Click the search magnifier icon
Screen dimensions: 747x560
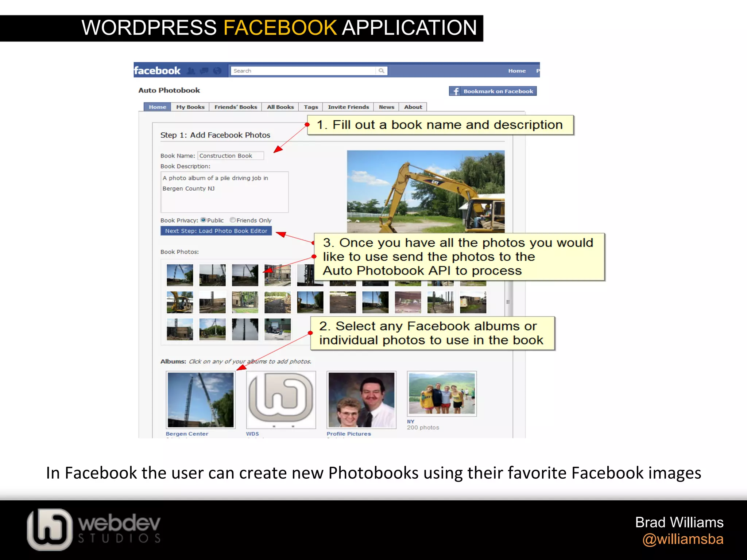click(382, 71)
